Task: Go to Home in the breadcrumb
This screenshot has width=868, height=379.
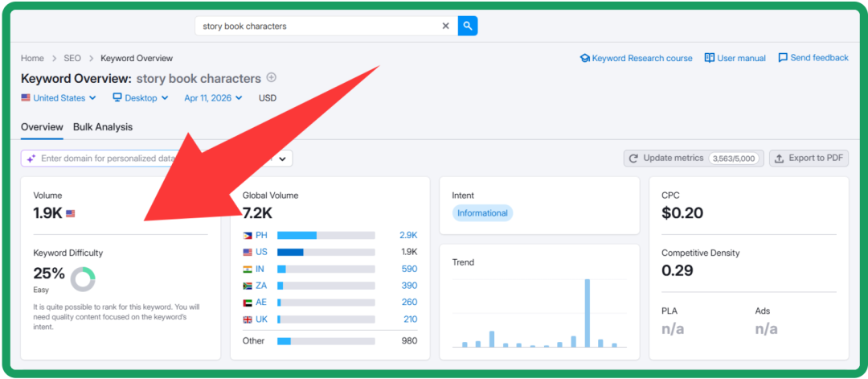Action: (x=32, y=58)
